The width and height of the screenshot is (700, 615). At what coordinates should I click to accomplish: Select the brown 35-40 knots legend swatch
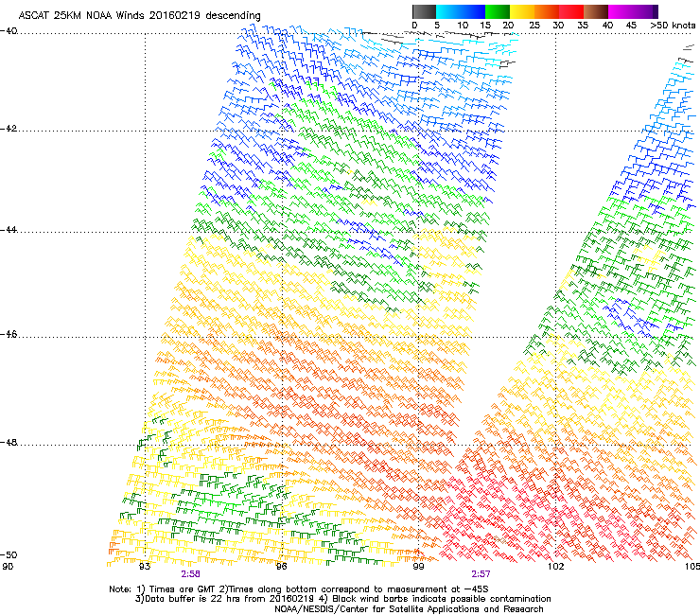point(596,11)
